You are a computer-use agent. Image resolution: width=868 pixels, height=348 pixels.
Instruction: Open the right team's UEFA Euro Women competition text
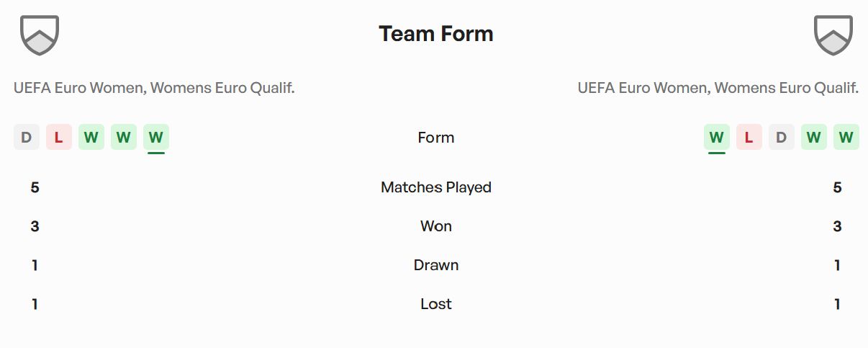point(718,89)
